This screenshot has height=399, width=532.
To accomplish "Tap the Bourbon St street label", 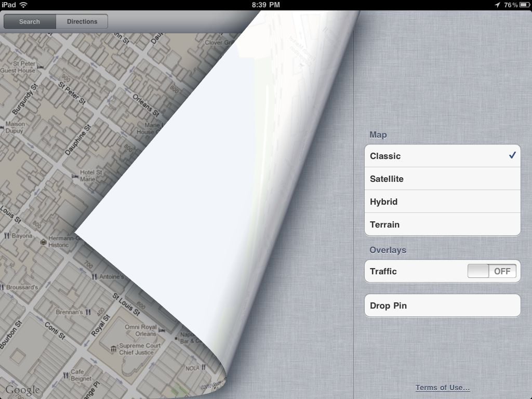I will click(11, 335).
